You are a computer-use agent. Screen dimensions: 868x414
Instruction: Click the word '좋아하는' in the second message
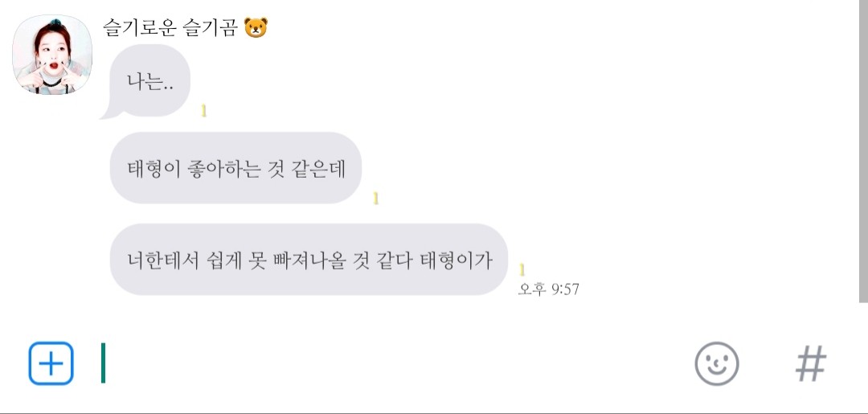coord(223,168)
